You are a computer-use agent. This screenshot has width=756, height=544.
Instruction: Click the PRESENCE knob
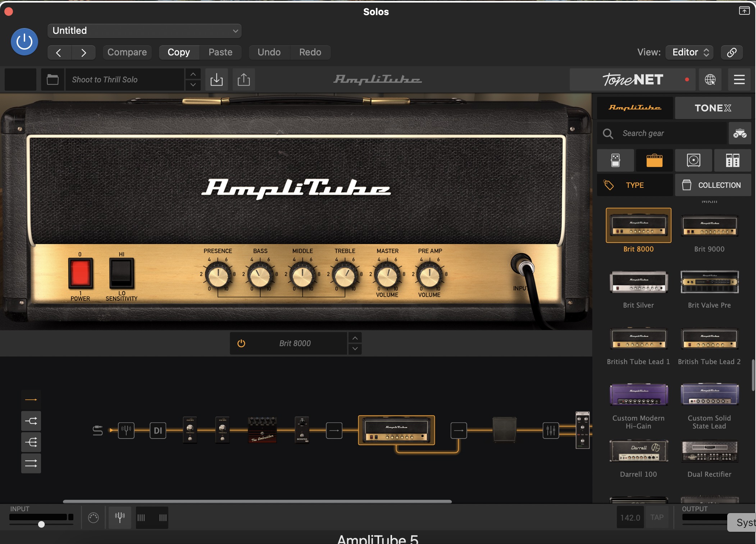[218, 276]
